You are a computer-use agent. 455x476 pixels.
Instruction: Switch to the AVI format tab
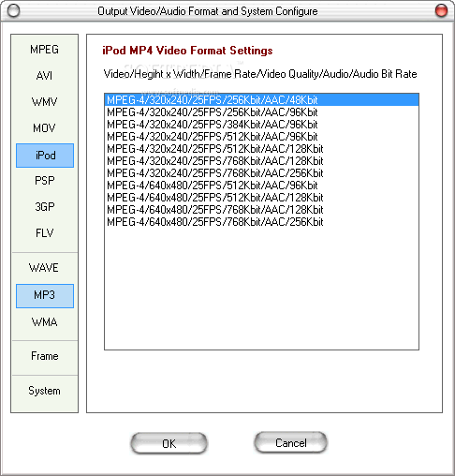[44, 76]
